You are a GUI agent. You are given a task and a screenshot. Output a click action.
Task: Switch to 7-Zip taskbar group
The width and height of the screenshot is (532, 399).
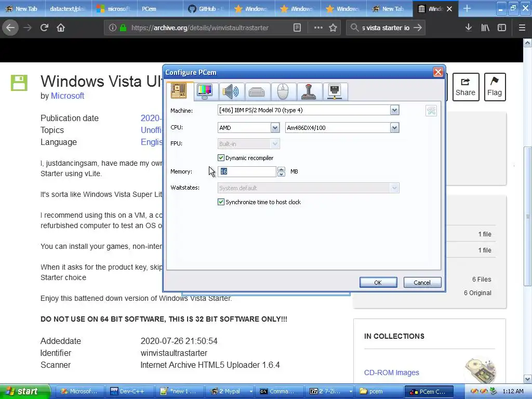pos(329,391)
